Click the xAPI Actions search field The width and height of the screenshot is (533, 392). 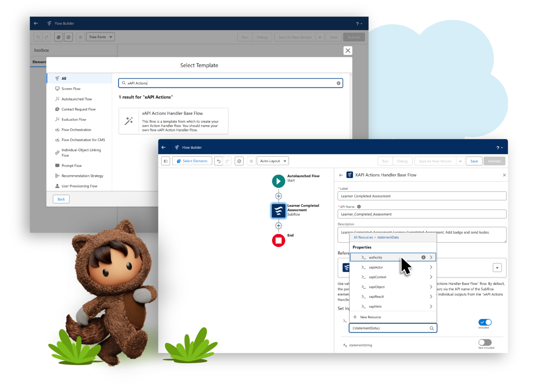(x=230, y=83)
